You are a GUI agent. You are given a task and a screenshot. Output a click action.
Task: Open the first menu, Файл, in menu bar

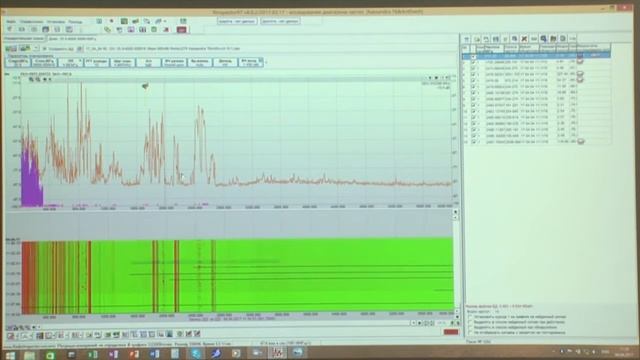11,21
